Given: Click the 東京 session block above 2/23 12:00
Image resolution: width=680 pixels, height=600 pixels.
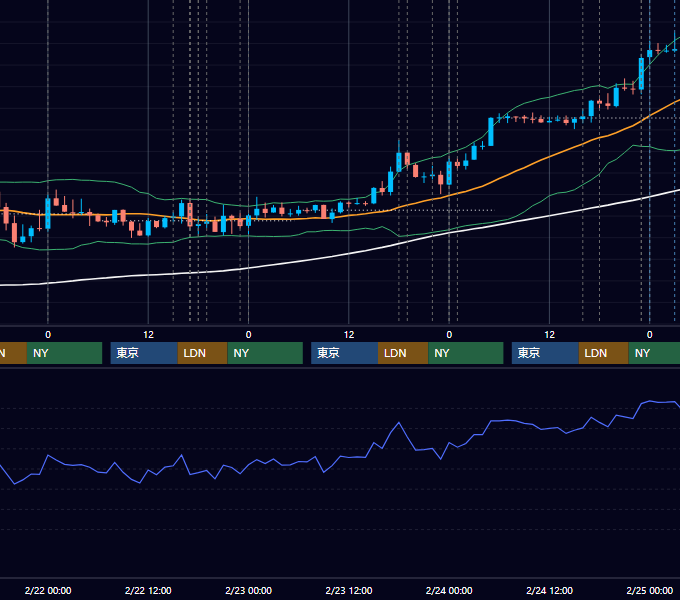Looking at the screenshot, I should [x=345, y=353].
